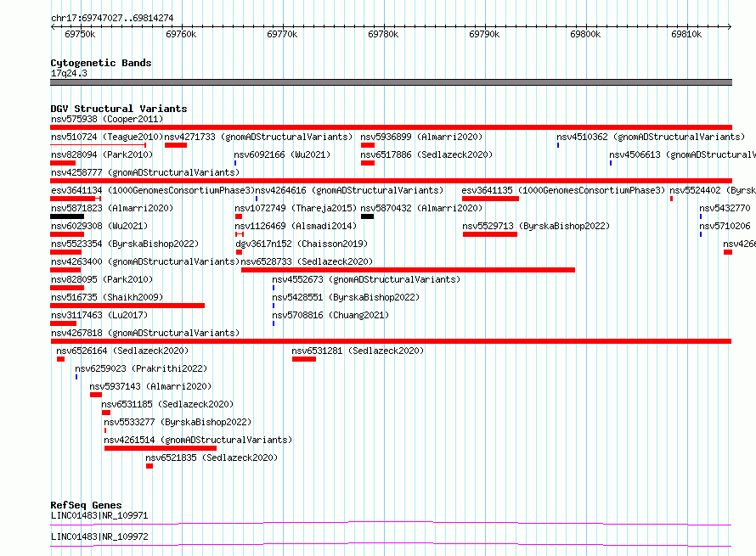Click the nsv6526164 (Sedlazeck2020) label

[x=122, y=351]
